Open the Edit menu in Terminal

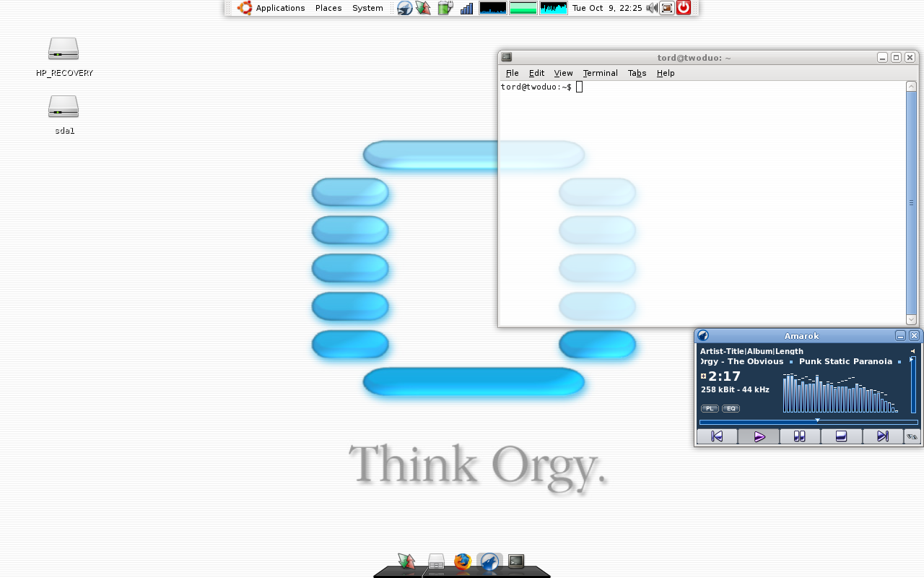[536, 73]
